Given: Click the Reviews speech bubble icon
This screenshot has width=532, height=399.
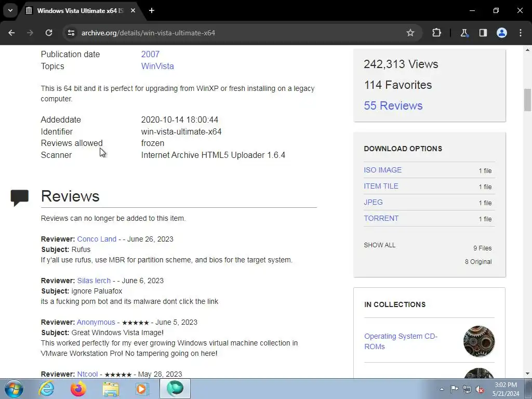Looking at the screenshot, I should point(20,198).
